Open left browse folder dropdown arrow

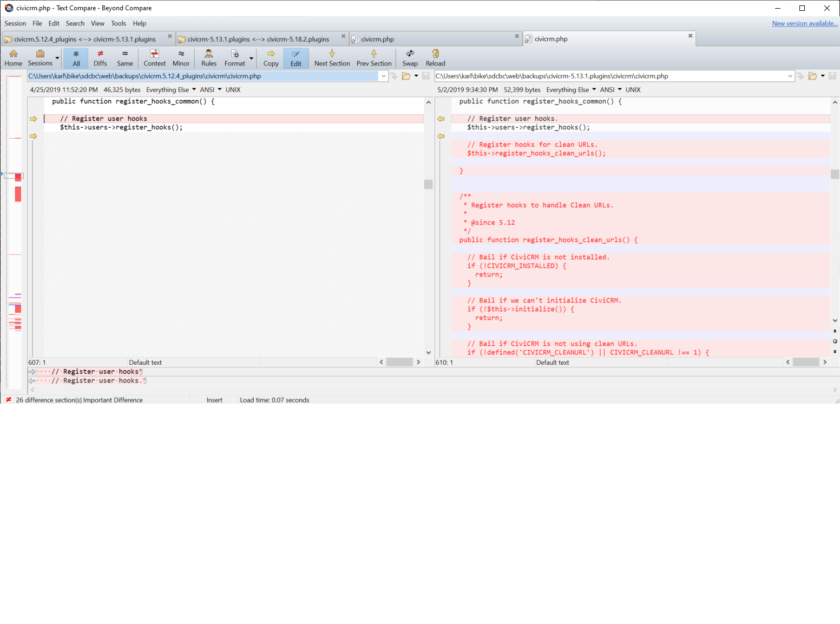click(416, 76)
